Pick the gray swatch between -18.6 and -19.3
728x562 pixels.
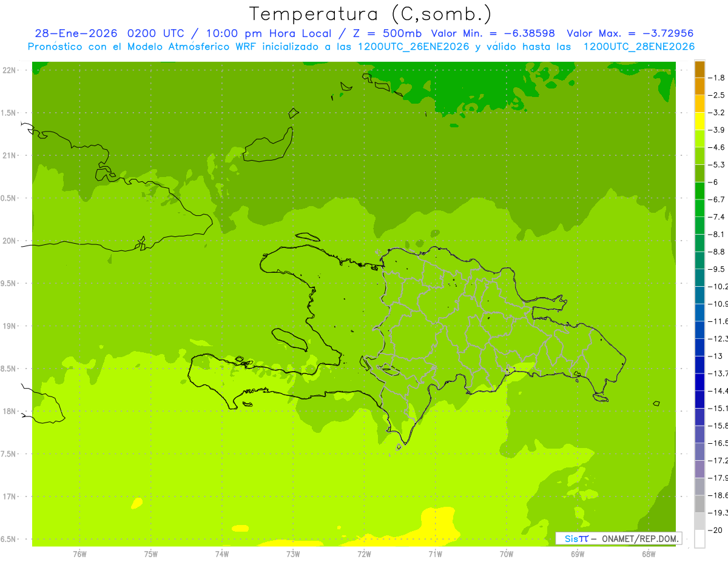tap(699, 504)
